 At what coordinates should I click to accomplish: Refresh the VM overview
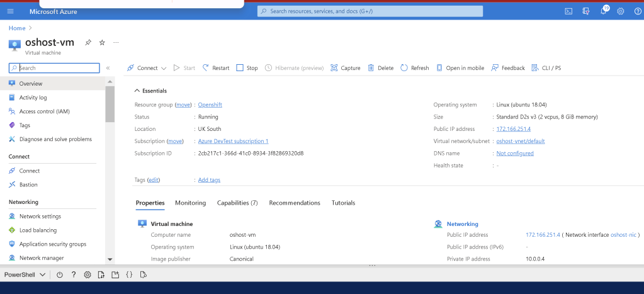415,68
